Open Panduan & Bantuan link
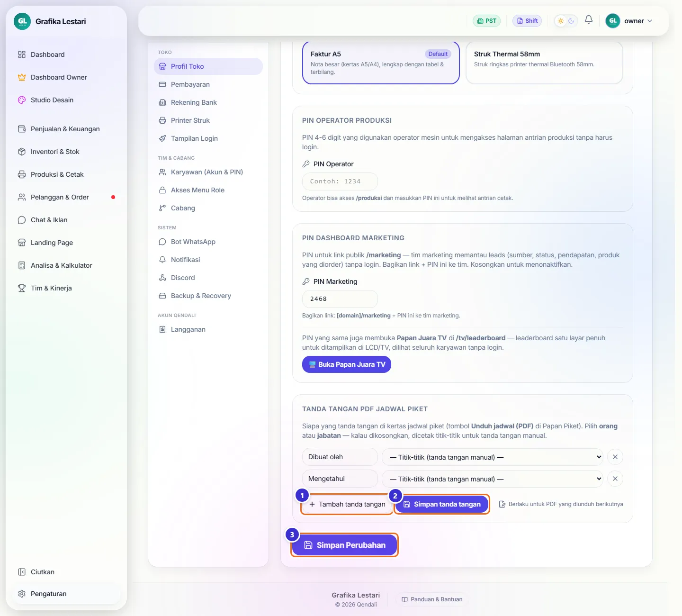 click(432, 599)
